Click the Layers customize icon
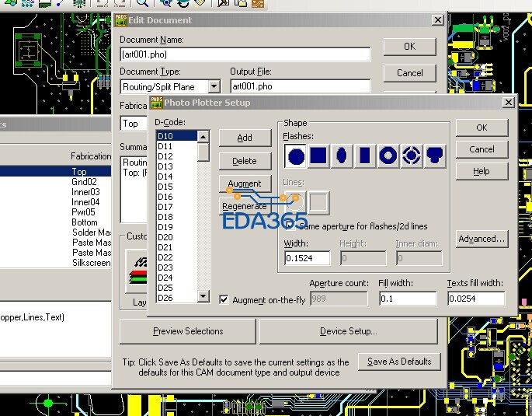This screenshot has width=532, height=416. [137, 271]
